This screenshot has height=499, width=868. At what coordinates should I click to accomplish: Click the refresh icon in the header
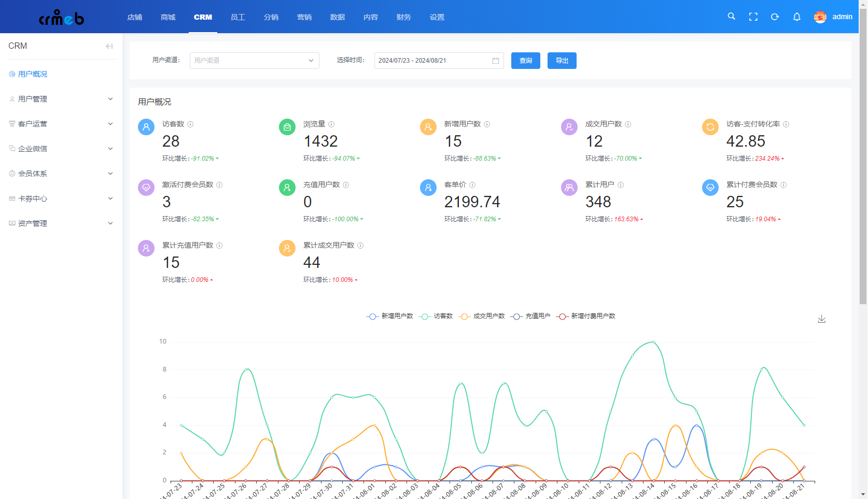pyautogui.click(x=775, y=17)
